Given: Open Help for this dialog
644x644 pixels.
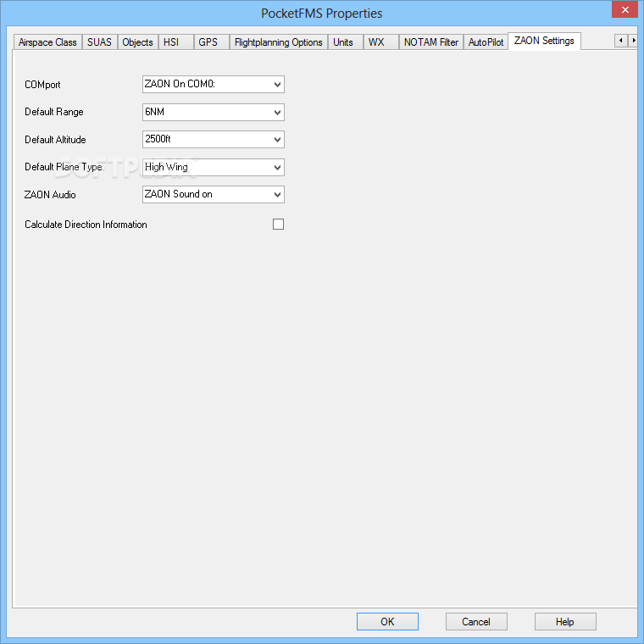Looking at the screenshot, I should [x=565, y=621].
